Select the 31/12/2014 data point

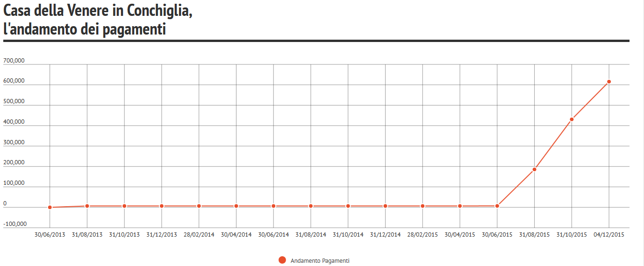pos(385,206)
